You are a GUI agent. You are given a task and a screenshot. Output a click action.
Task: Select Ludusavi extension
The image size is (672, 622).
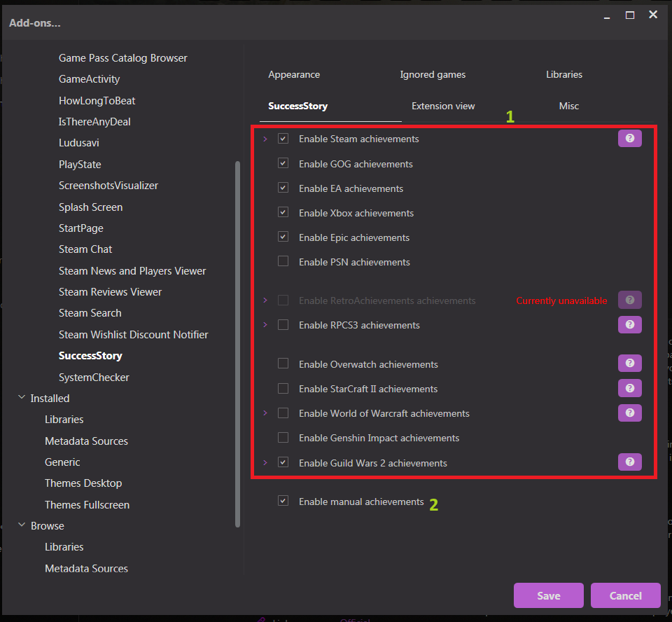click(79, 143)
